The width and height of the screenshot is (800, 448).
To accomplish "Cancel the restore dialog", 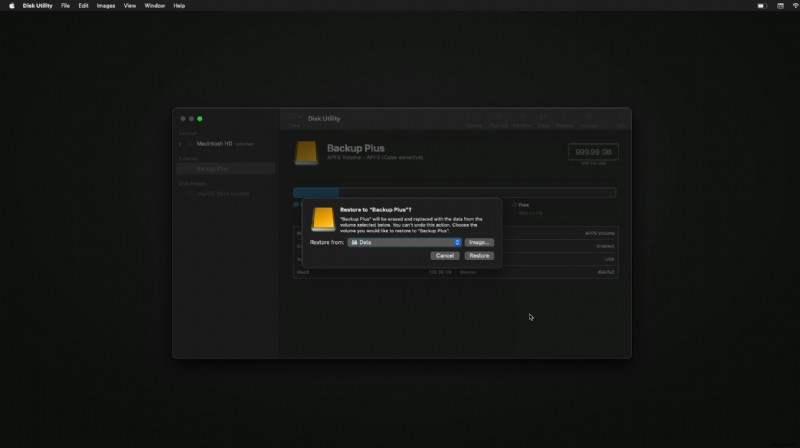I will 444,256.
